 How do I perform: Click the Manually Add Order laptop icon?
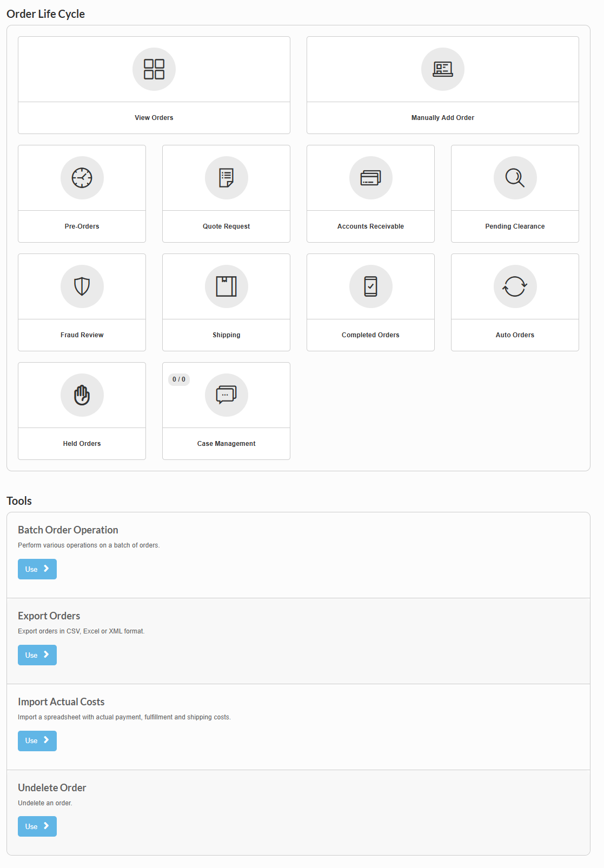(x=443, y=69)
